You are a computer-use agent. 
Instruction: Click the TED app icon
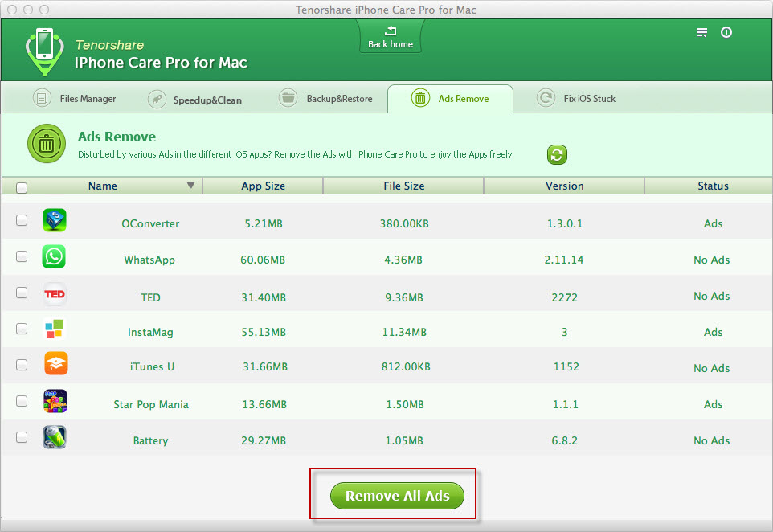pos(55,294)
